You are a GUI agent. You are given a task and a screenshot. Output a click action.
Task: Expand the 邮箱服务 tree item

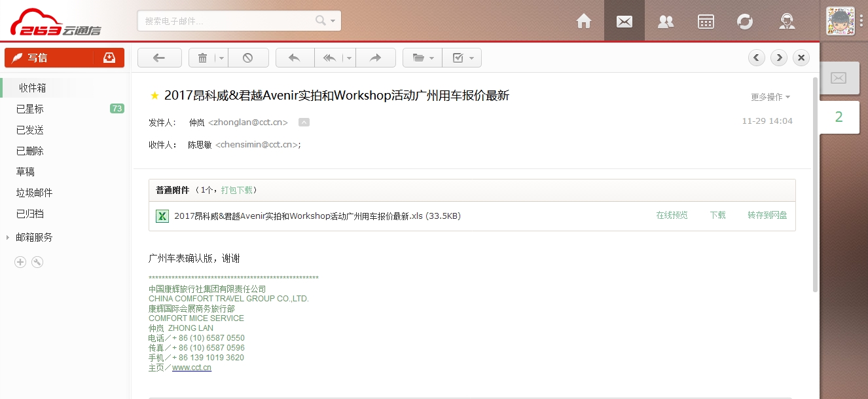[8, 237]
